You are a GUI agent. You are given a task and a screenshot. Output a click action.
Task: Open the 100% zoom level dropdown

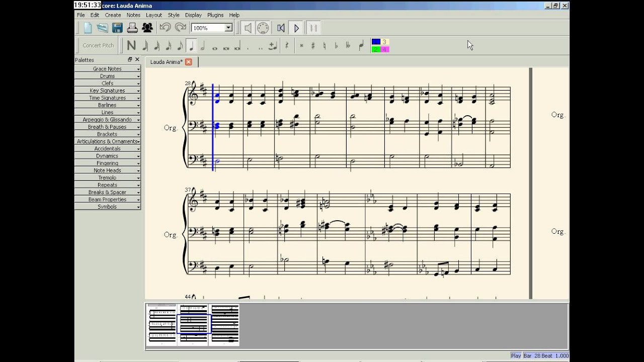(228, 28)
